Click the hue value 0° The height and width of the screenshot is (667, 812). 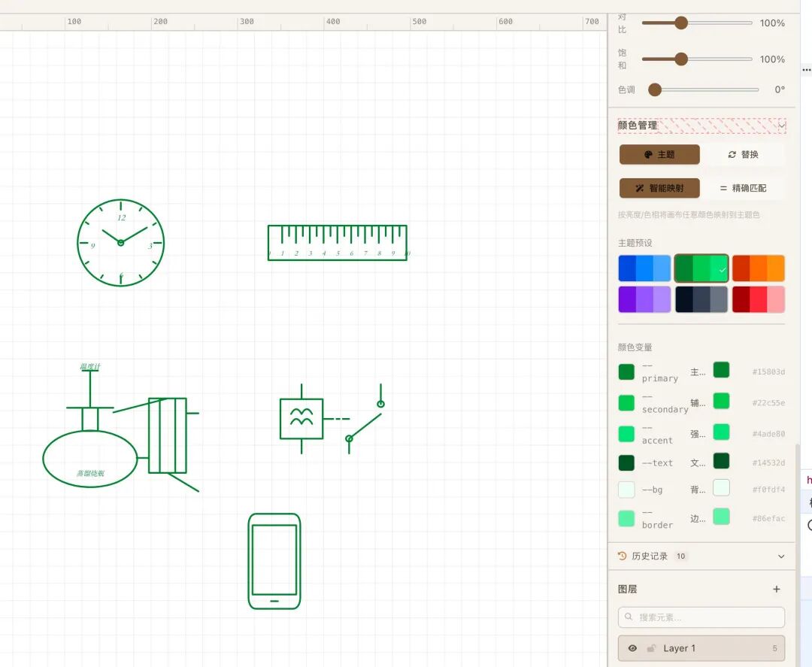tap(780, 89)
